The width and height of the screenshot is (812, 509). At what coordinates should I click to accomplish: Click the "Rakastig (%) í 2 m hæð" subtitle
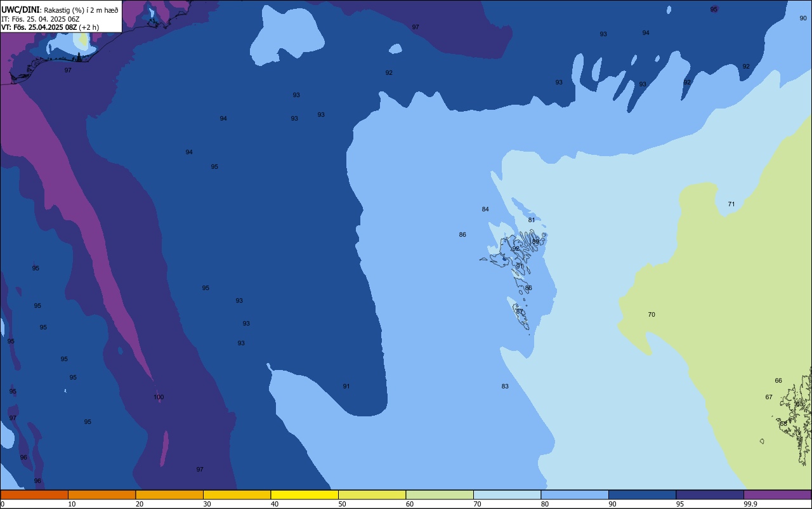tap(81, 10)
